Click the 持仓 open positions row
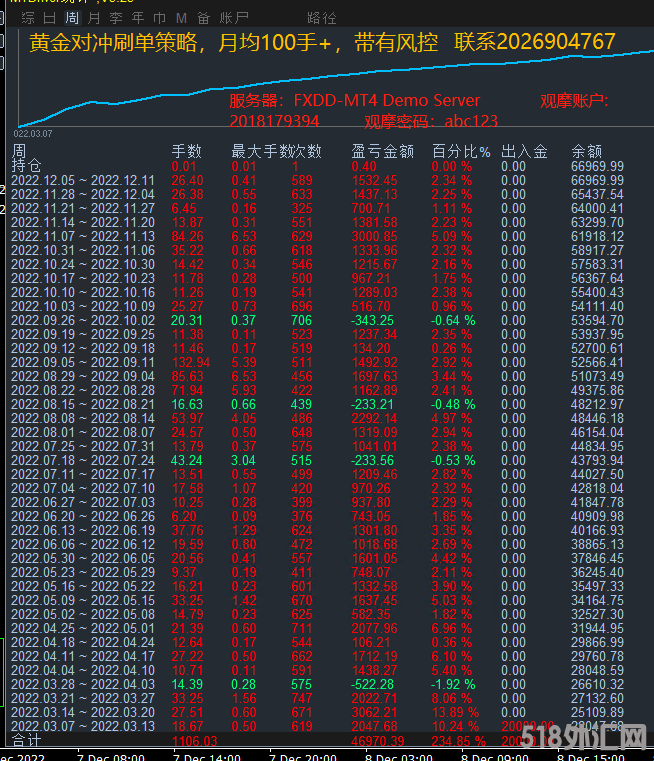The image size is (654, 761). [x=27, y=166]
